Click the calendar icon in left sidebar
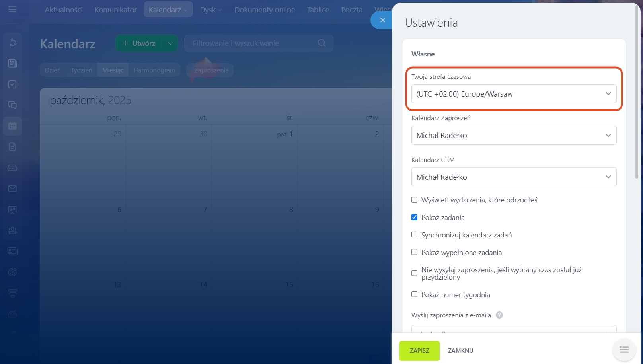The width and height of the screenshot is (643, 364). 12,126
